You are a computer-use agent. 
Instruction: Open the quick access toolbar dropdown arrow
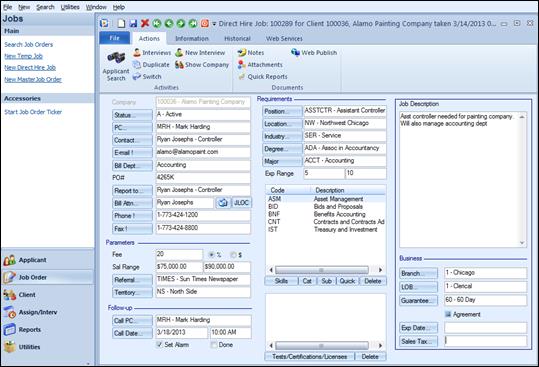[x=214, y=24]
